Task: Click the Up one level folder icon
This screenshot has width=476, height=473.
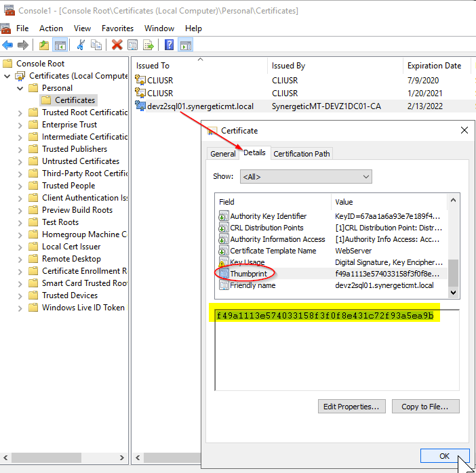Action: (x=44, y=45)
